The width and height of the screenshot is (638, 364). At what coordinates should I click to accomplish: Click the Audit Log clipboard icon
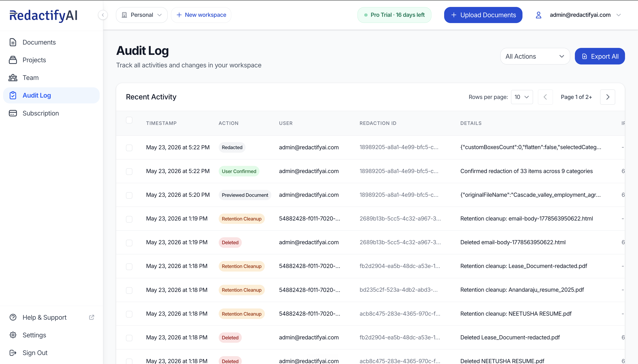click(13, 96)
